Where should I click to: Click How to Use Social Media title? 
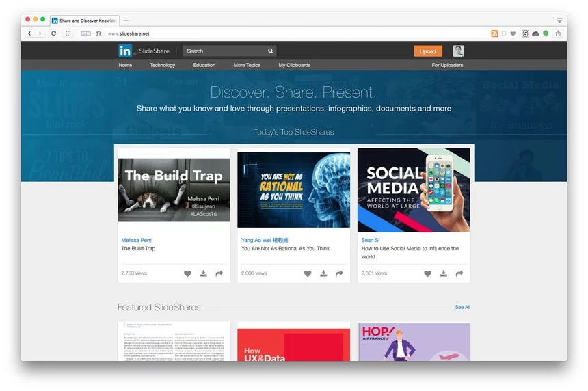pyautogui.click(x=410, y=252)
